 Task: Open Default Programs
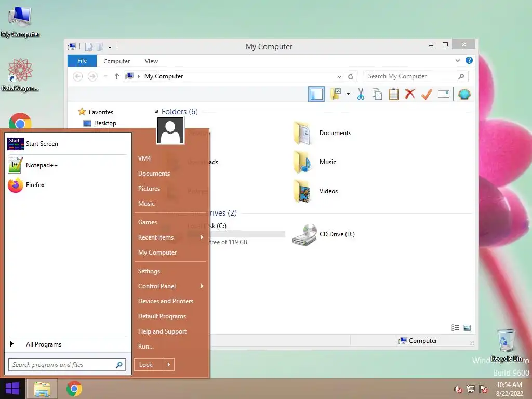[x=162, y=316]
